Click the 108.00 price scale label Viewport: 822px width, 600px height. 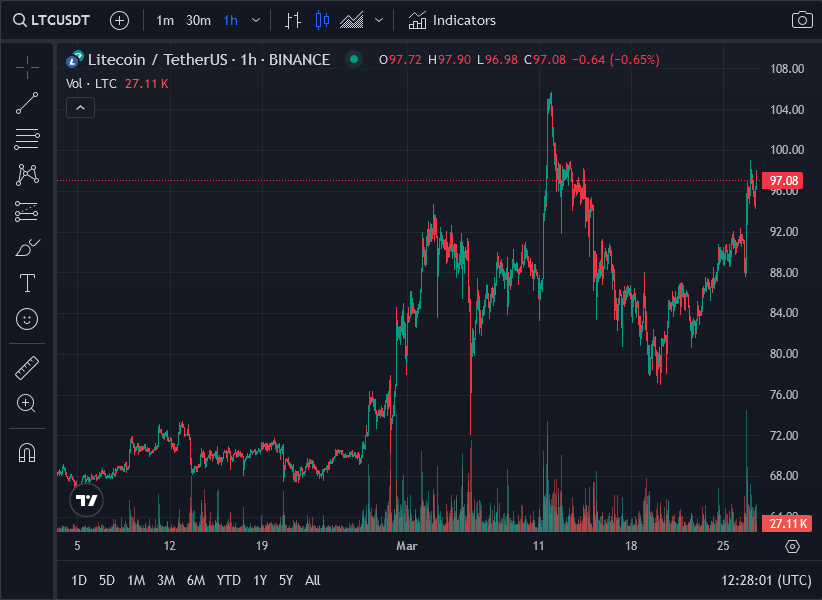[786, 69]
